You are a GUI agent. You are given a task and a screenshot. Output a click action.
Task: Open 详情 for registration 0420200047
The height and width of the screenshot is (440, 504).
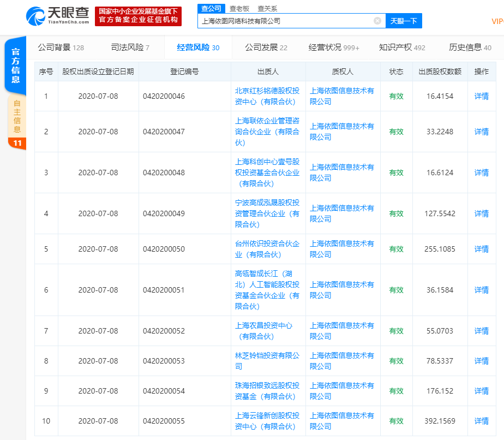pyautogui.click(x=481, y=132)
